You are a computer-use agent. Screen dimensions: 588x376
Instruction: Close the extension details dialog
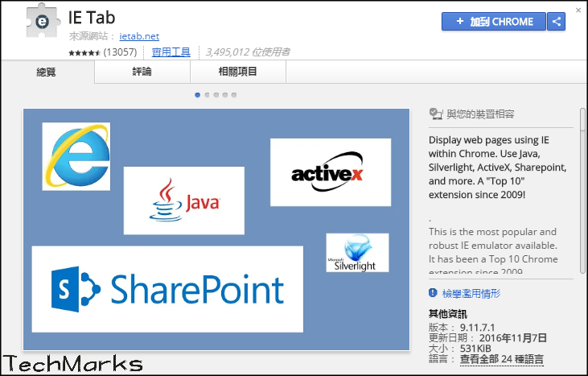tap(578, 10)
